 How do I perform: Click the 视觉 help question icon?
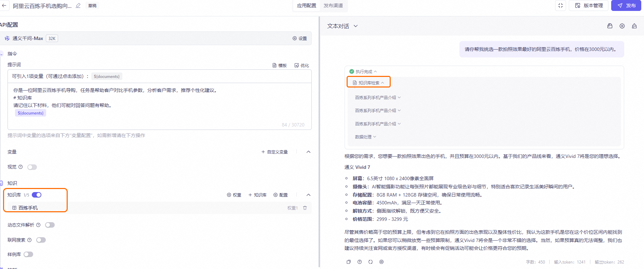[x=21, y=167]
